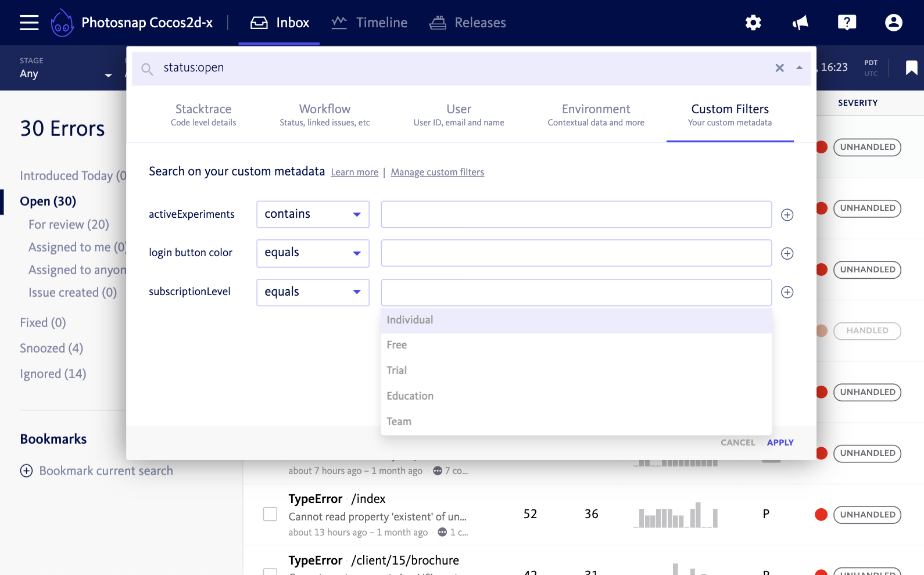Add another login button color filter value
The height and width of the screenshot is (575, 924).
[x=787, y=253]
